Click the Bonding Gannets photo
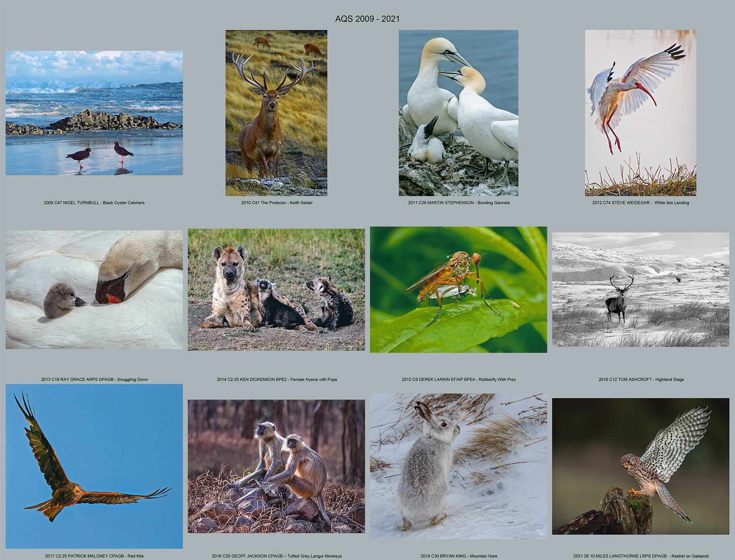This screenshot has width=735, height=560. click(458, 113)
